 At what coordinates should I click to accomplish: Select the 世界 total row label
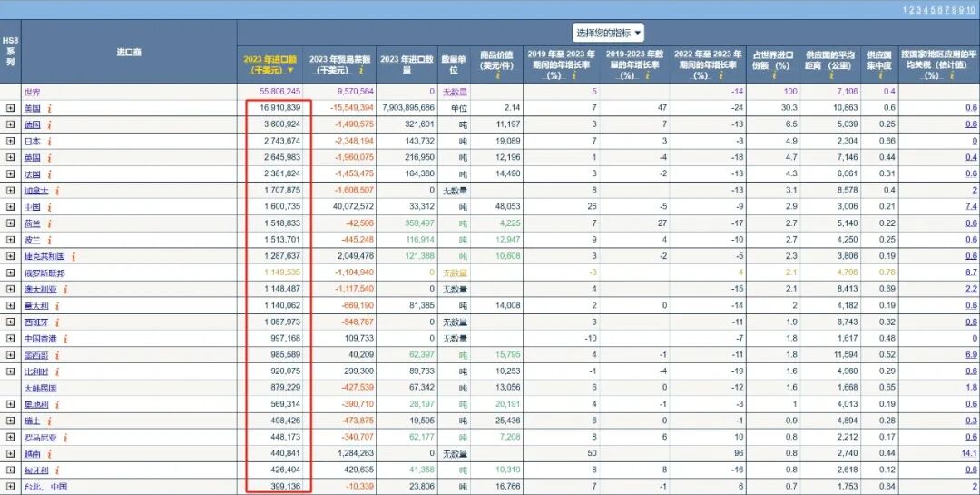click(32, 92)
